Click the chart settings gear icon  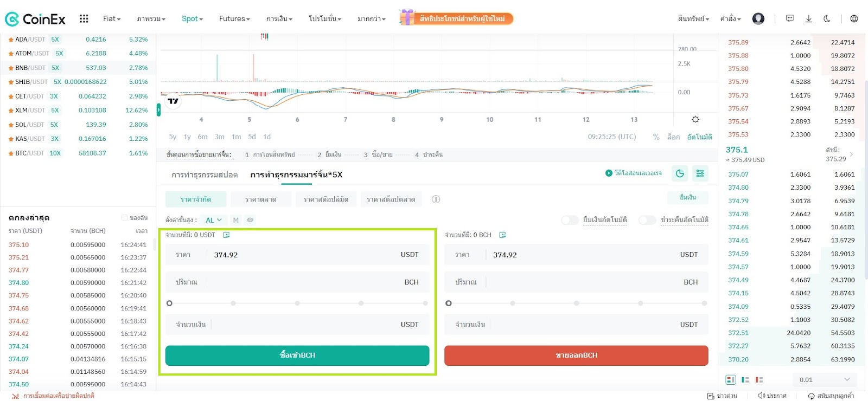695,119
